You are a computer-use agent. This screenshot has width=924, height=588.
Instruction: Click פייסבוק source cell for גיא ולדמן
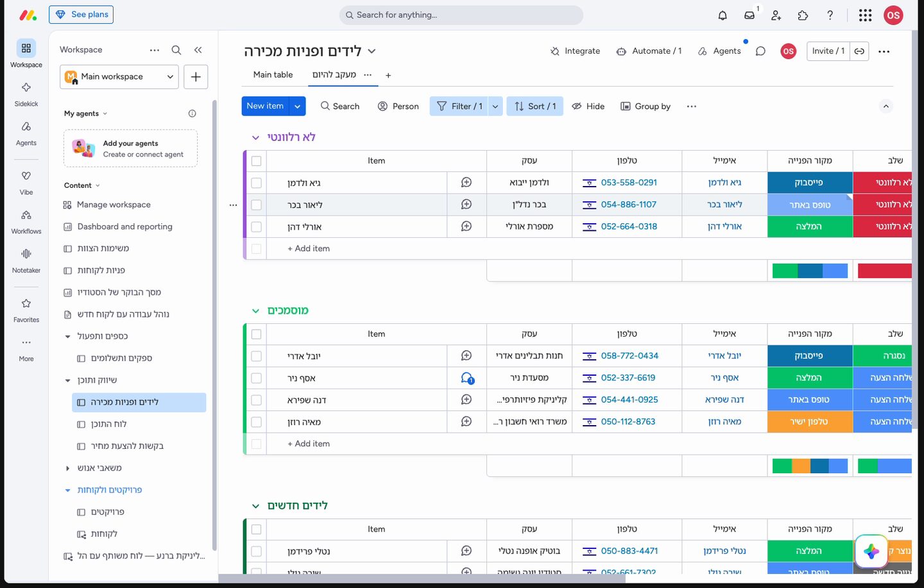[x=810, y=183]
